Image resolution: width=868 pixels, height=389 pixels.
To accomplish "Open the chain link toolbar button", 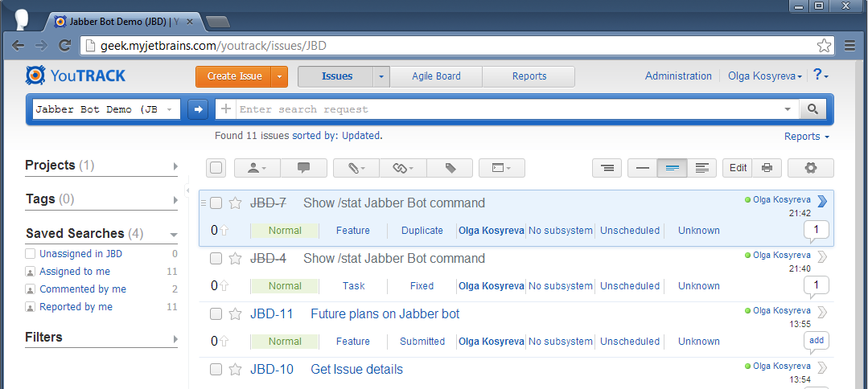I will (403, 168).
